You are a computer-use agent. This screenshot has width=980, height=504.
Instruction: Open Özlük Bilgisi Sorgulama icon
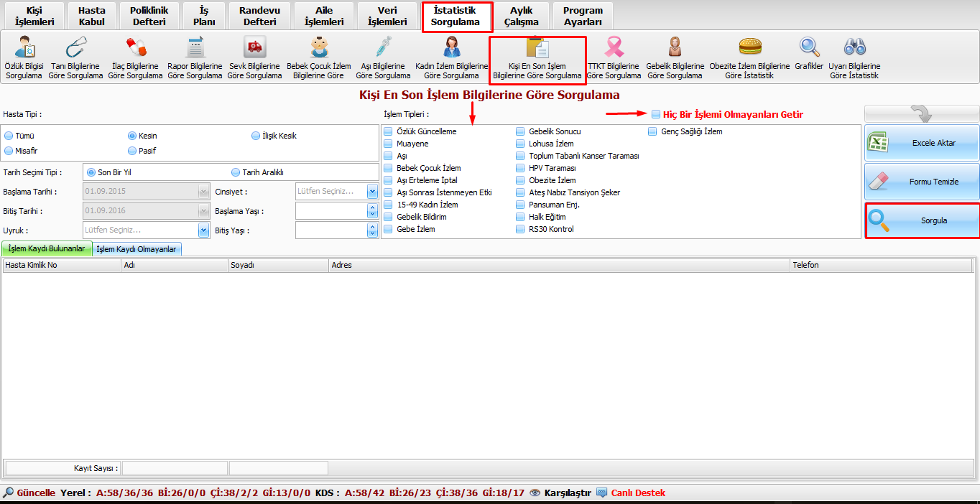24,48
